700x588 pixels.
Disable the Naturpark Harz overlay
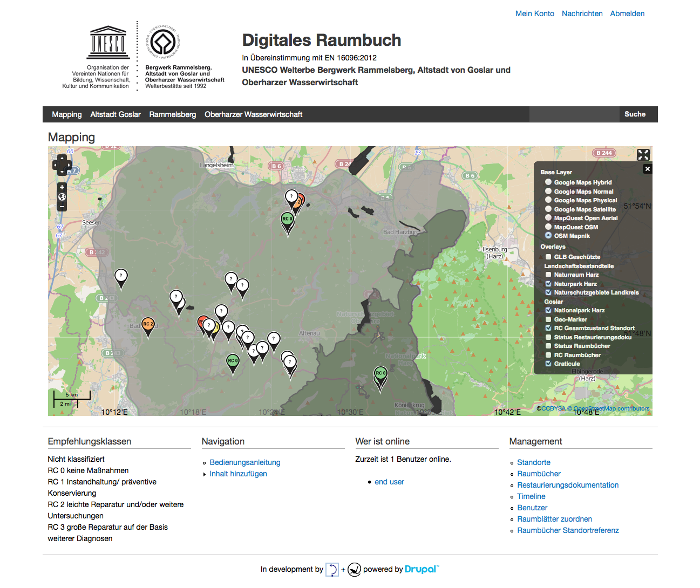[548, 284]
